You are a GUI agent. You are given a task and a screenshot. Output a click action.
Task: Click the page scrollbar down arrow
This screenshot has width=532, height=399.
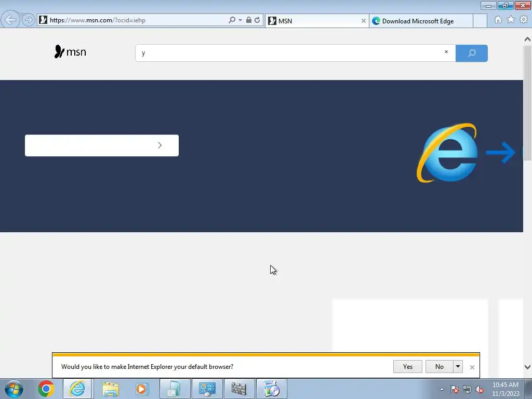tap(527, 367)
